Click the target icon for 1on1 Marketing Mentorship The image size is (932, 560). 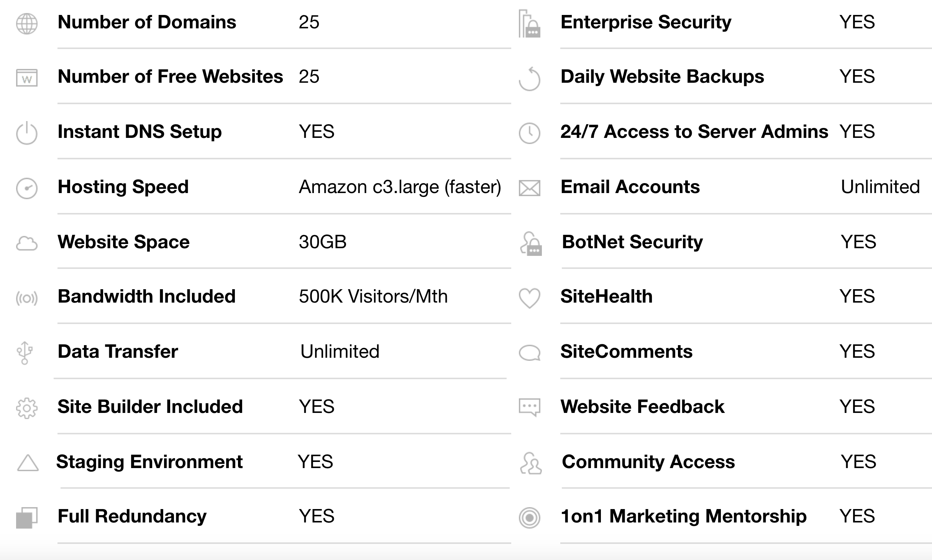pos(530,518)
